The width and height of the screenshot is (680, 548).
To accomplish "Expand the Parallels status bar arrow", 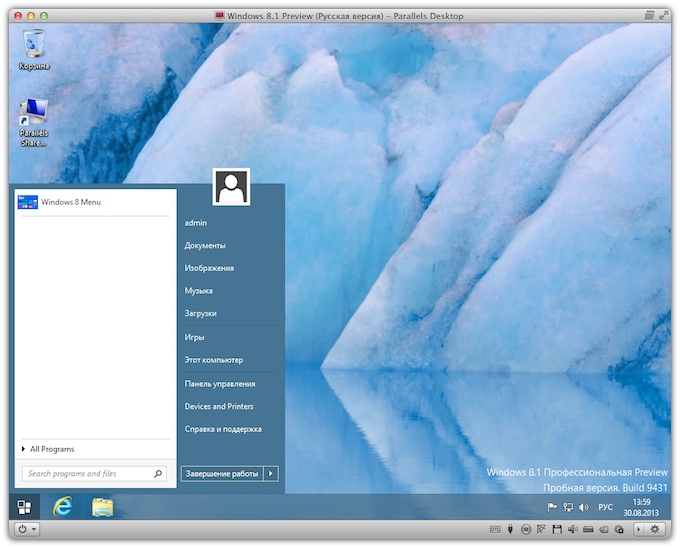I will [639, 529].
